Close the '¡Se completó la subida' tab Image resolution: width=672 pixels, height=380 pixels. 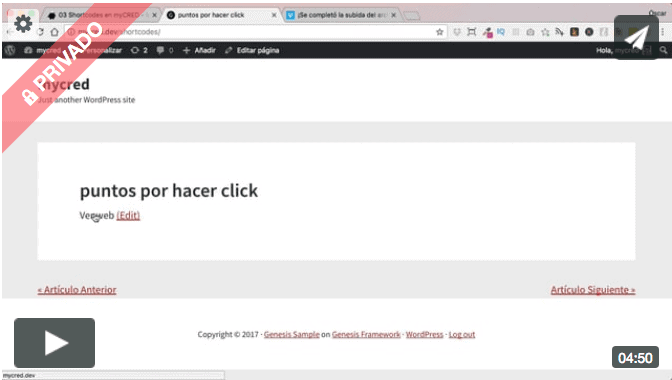393,15
